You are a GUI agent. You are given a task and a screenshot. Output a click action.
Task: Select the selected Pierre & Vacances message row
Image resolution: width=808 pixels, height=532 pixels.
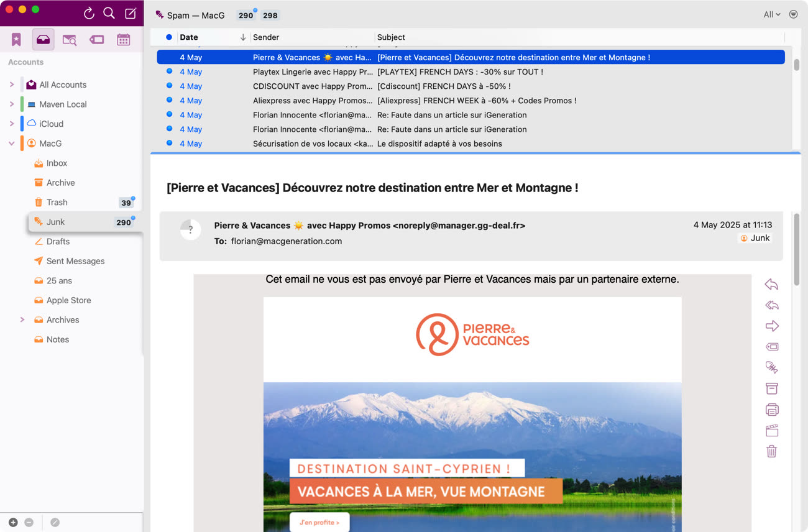[x=471, y=57]
